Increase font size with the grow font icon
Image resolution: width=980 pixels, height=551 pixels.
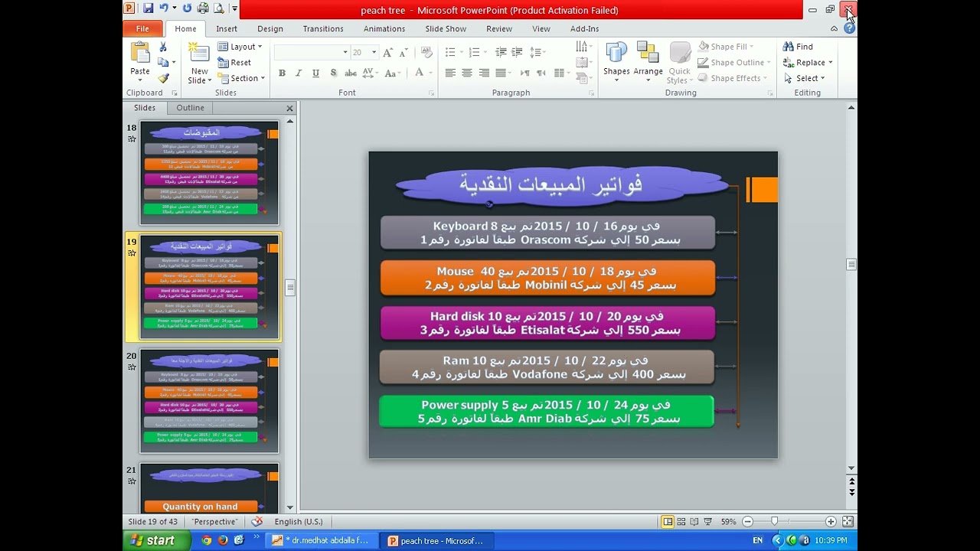coord(387,52)
